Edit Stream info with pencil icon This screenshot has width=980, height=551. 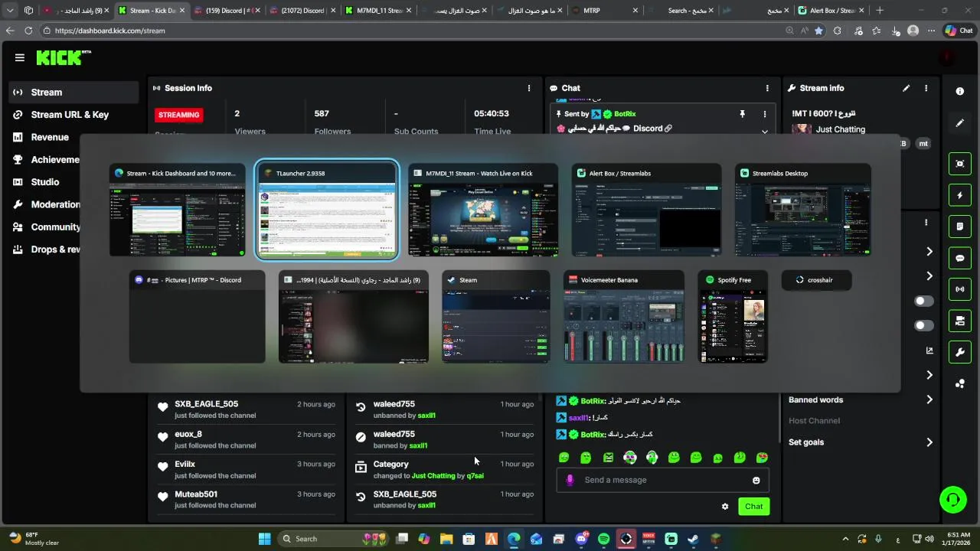pos(906,88)
